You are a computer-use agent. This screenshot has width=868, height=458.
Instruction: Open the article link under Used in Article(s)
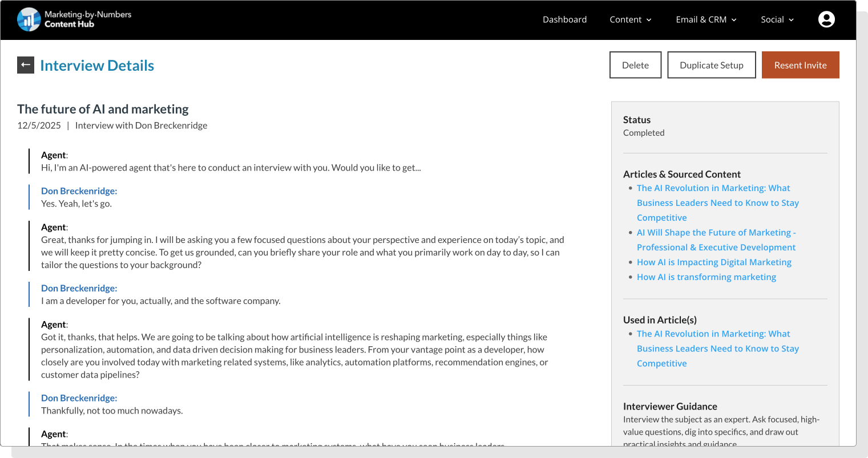pyautogui.click(x=713, y=334)
